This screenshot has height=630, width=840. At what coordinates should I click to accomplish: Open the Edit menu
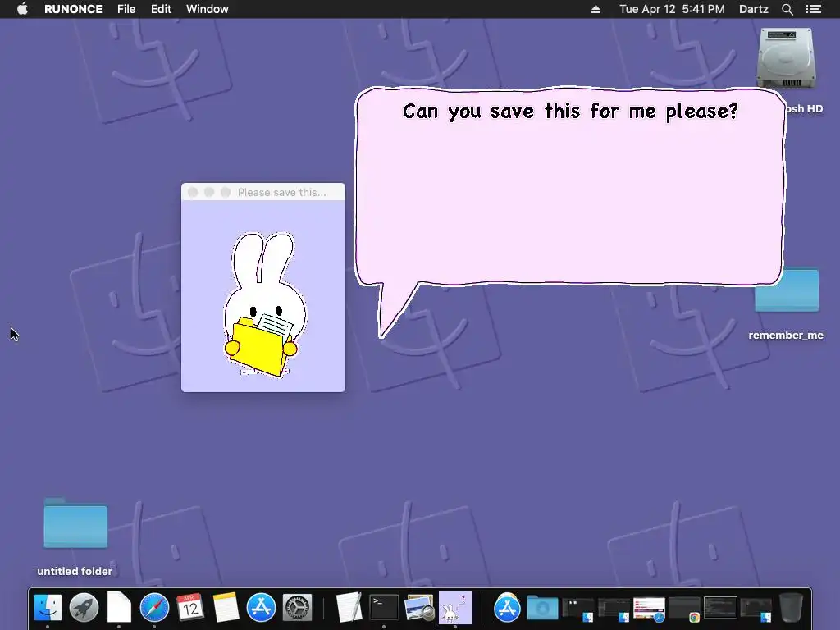[x=161, y=9]
